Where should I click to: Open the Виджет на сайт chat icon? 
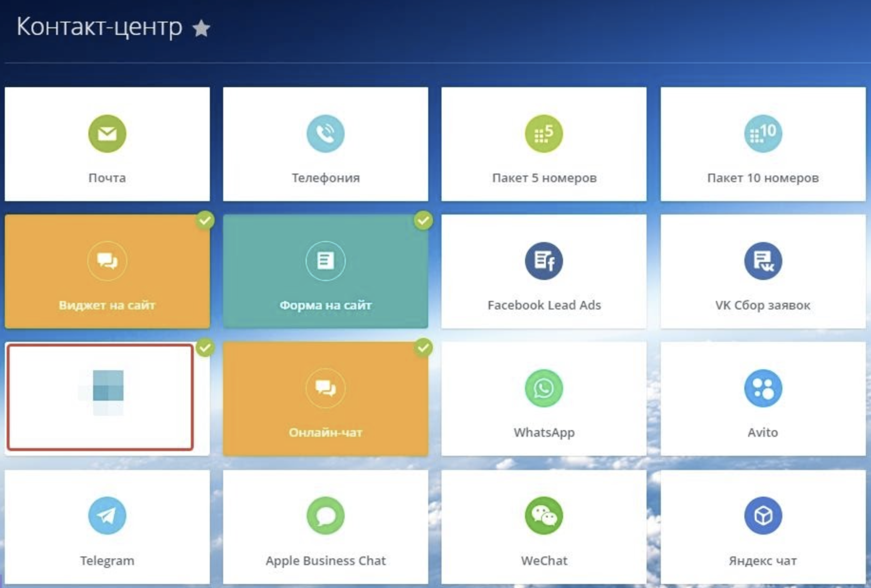pyautogui.click(x=107, y=261)
